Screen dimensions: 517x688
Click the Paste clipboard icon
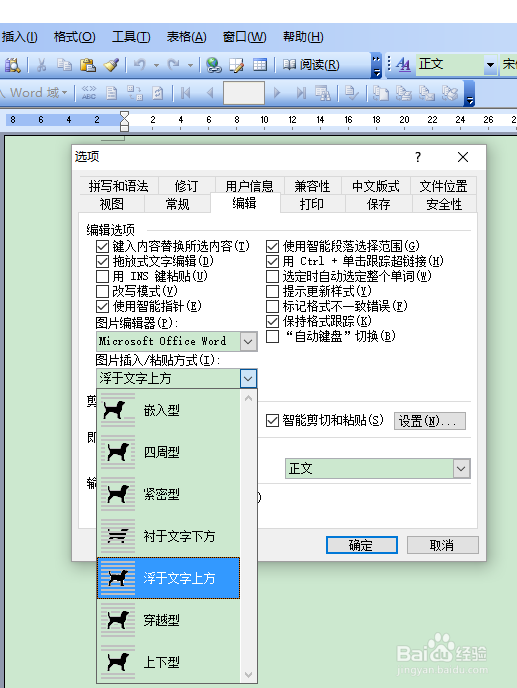pyautogui.click(x=88, y=65)
